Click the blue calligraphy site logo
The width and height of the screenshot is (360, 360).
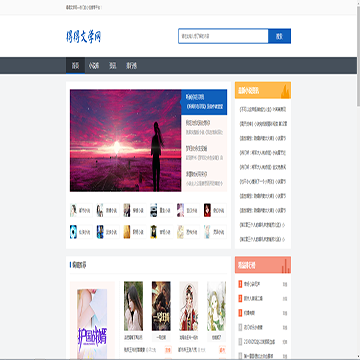83,36
